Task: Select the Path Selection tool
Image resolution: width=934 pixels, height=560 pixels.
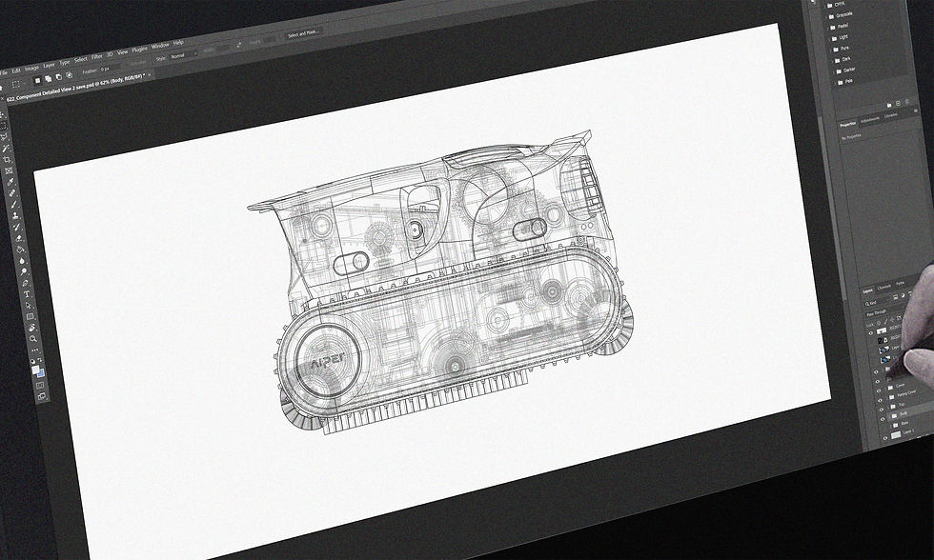Action: tap(28, 306)
